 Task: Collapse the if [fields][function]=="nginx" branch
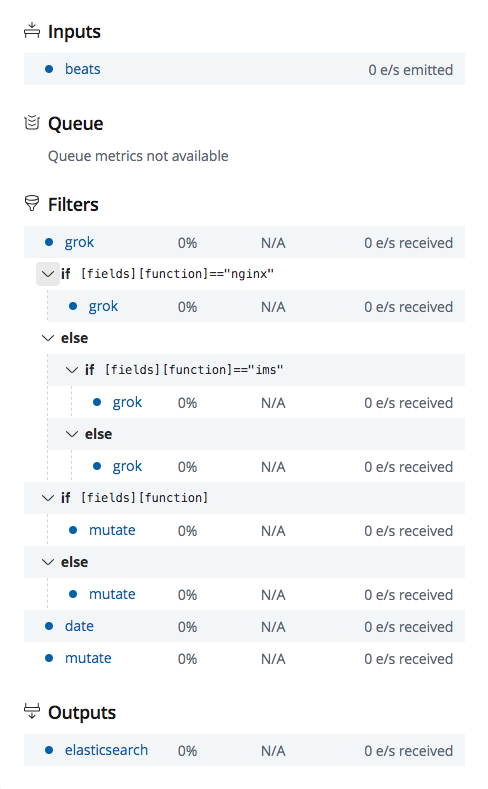point(48,274)
